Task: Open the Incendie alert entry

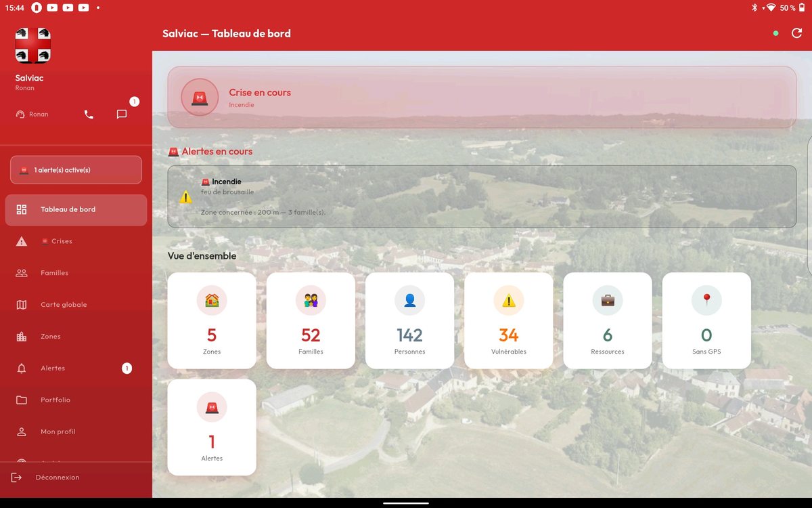Action: (482, 196)
